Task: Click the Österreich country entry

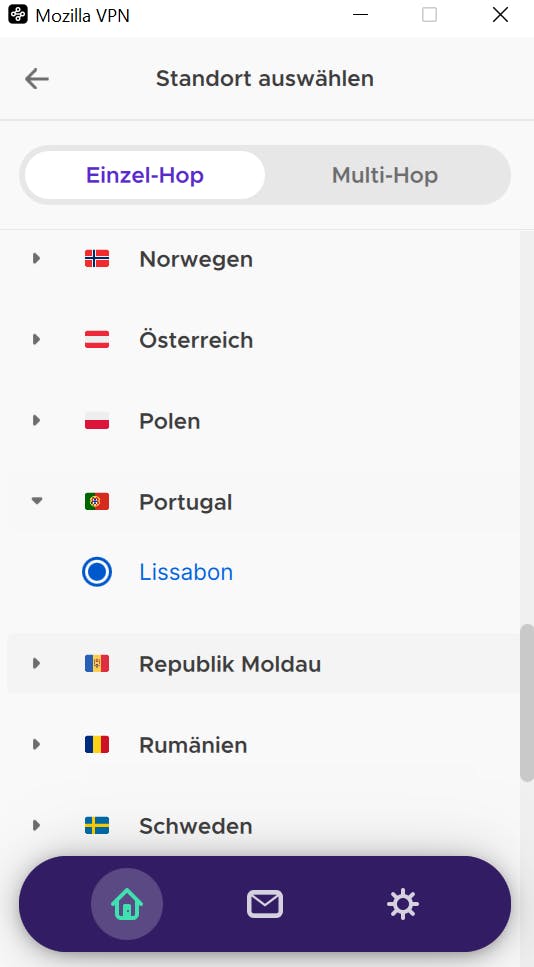Action: [264, 340]
